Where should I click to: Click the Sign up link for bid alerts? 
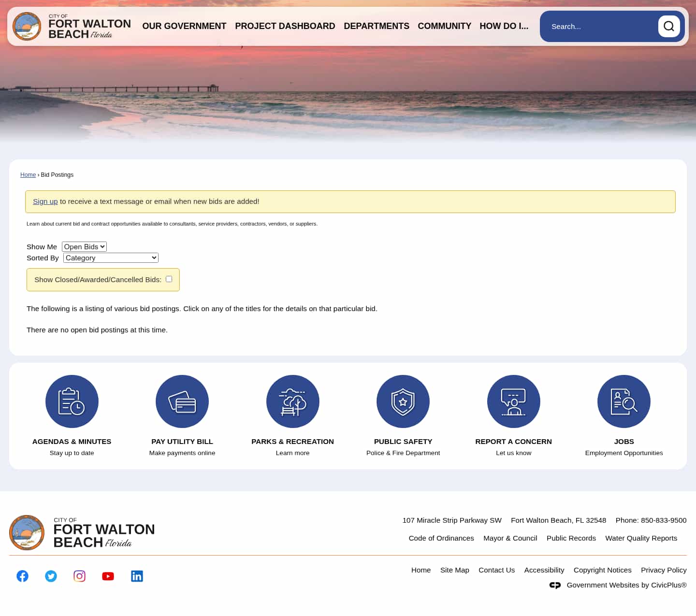[x=45, y=201]
